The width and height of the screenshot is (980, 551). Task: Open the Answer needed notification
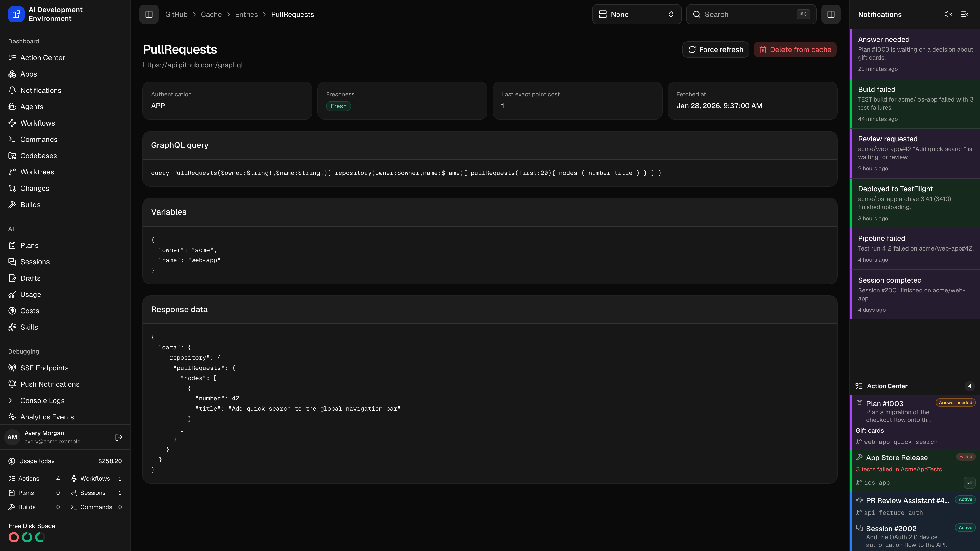(x=915, y=54)
